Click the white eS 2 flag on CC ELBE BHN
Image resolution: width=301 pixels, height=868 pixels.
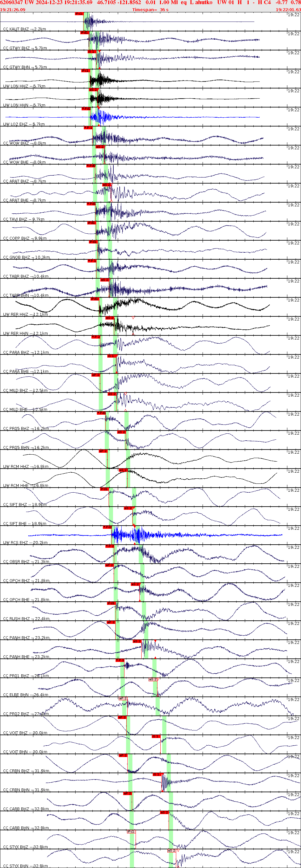pos(153,680)
